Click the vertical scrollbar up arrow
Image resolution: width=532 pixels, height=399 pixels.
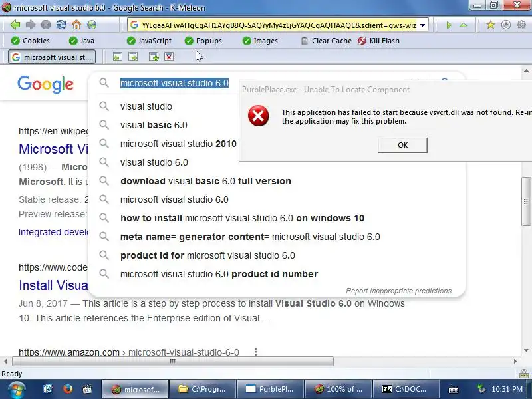click(526, 71)
